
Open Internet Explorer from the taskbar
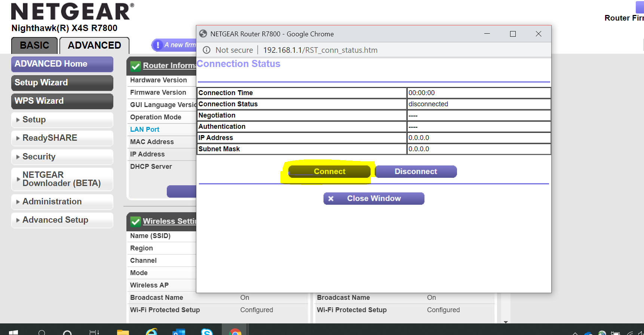[151, 332]
